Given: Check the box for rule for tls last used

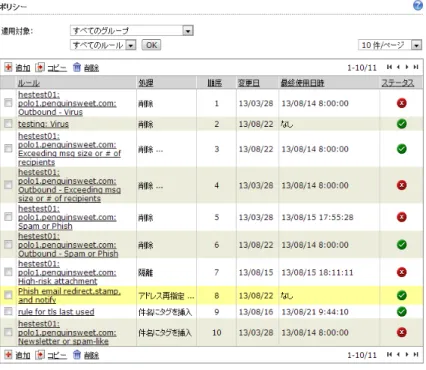Looking at the screenshot, I should 8,311.
